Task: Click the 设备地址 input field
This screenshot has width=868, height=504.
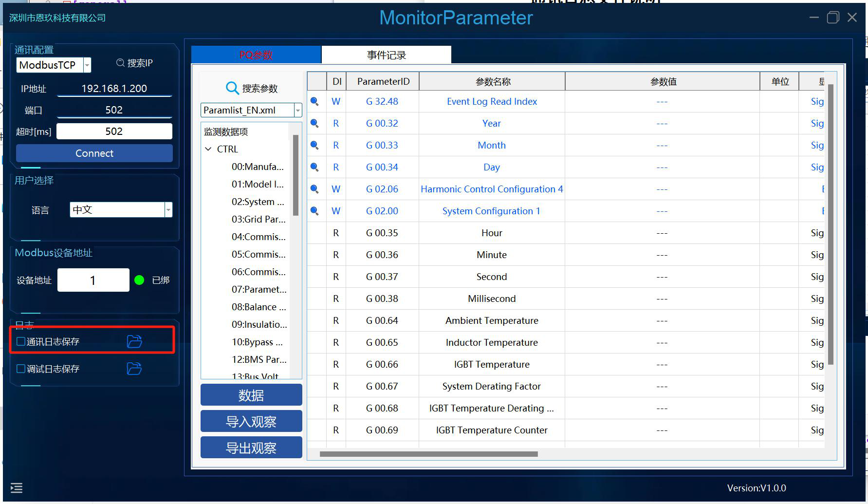Action: (x=93, y=280)
